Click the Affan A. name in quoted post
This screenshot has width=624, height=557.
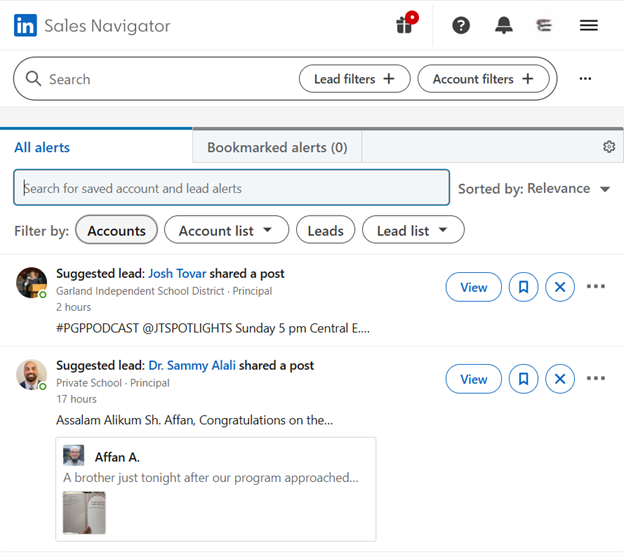click(x=117, y=457)
